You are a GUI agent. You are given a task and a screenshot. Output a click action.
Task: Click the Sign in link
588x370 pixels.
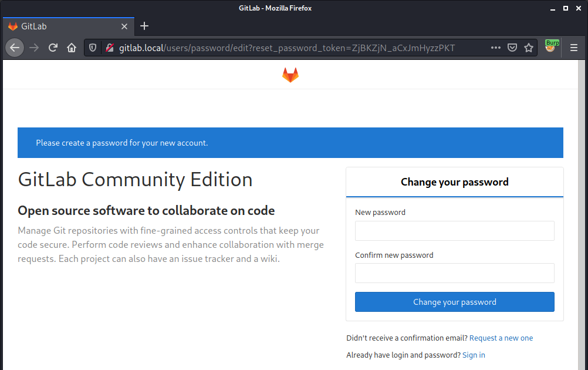coord(473,355)
